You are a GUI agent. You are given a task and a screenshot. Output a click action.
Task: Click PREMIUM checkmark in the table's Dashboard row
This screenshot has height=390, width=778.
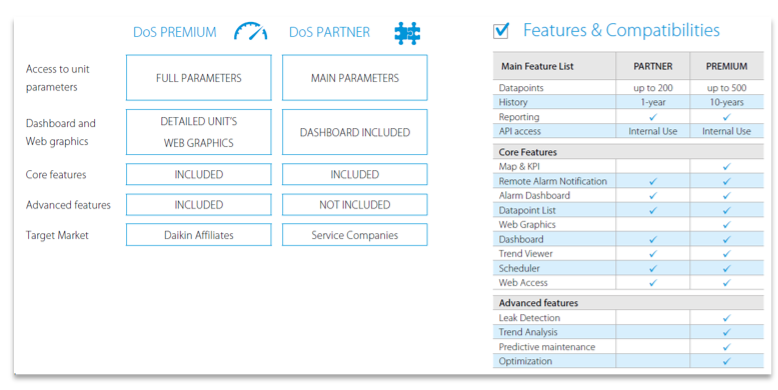point(726,240)
